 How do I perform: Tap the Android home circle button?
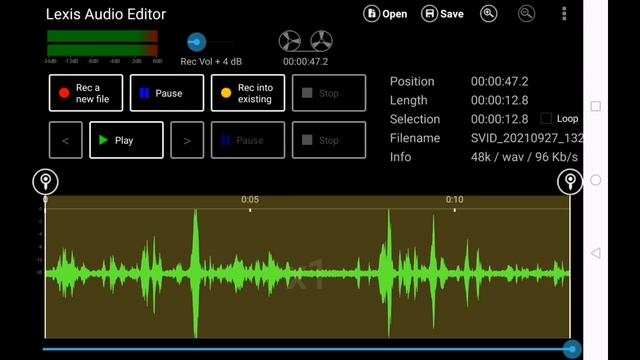point(596,180)
